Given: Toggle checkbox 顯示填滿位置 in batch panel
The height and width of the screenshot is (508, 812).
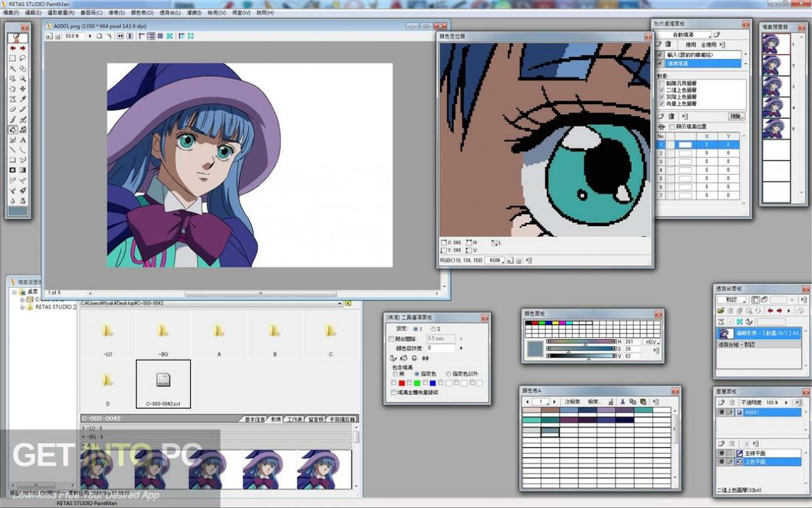Looking at the screenshot, I should [672, 126].
